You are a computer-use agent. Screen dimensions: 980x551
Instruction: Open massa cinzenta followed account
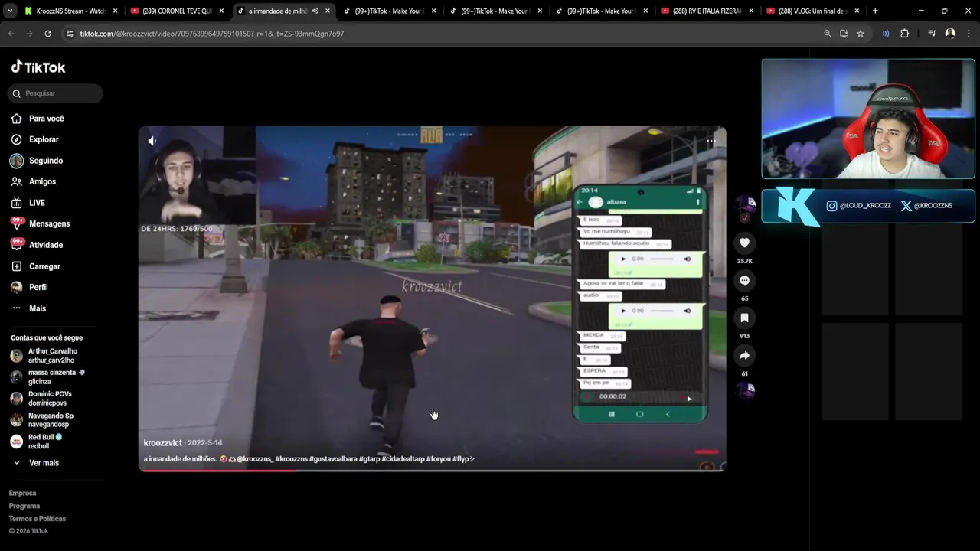pos(47,377)
